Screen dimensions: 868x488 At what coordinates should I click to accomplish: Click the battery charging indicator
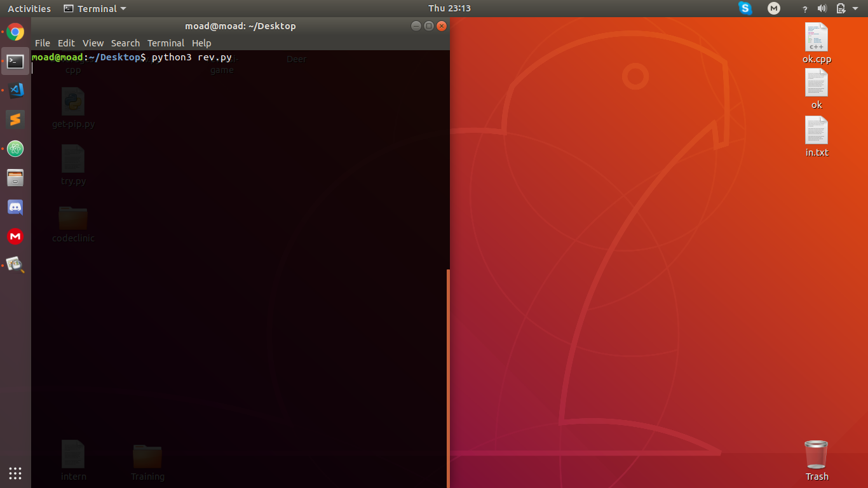click(841, 8)
